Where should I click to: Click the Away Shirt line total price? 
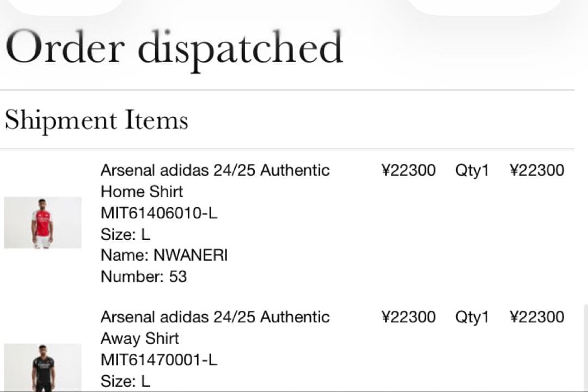coord(537,317)
